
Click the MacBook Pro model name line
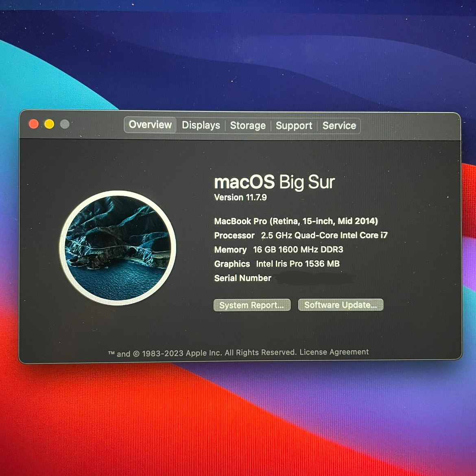click(x=296, y=221)
